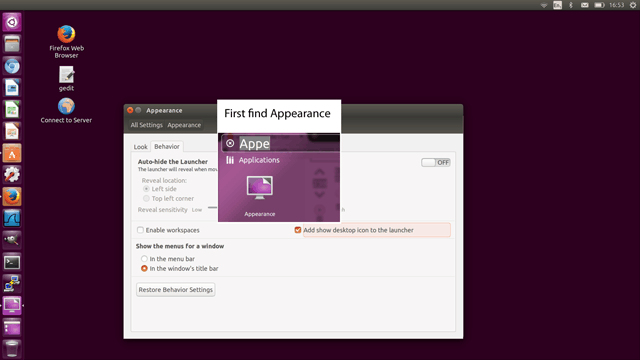Select the Top left corner reveal location
The width and height of the screenshot is (640, 360).
tap(146, 198)
